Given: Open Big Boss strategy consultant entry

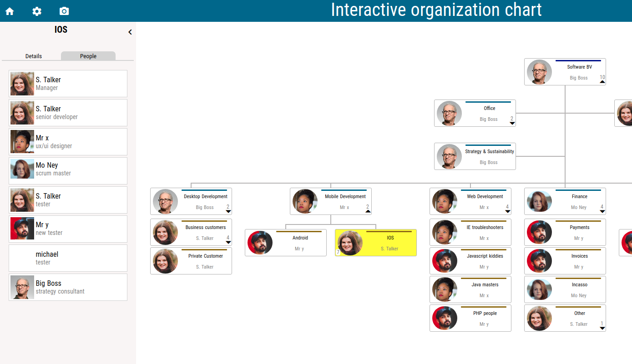Looking at the screenshot, I should pyautogui.click(x=68, y=287).
